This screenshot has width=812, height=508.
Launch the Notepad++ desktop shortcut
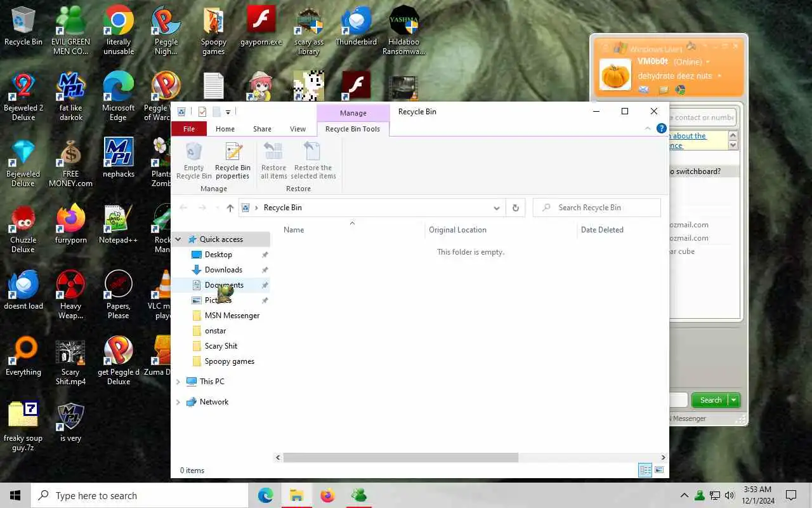point(119,224)
